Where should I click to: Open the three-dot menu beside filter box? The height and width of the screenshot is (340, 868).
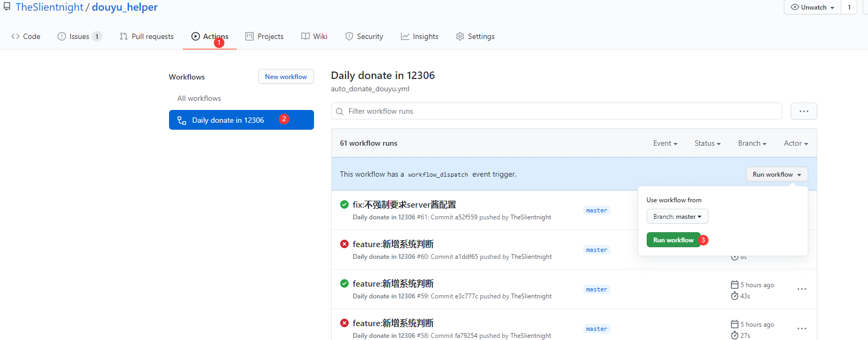coord(804,111)
